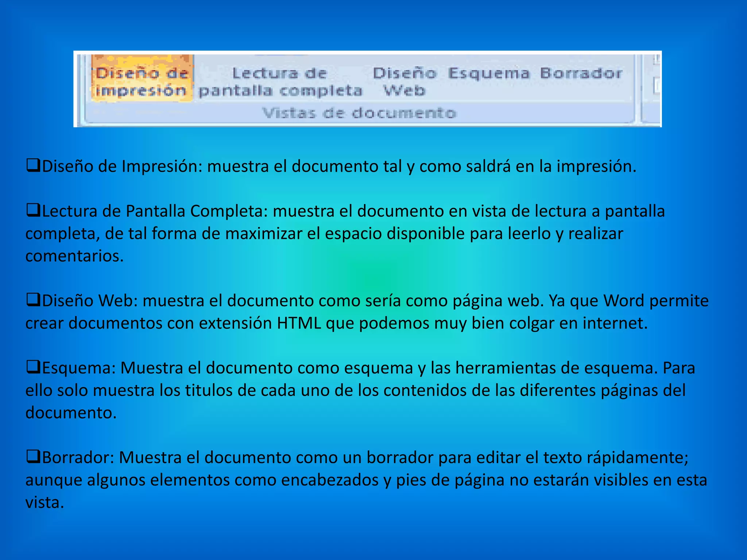747x560 pixels.
Task: Click the Diseño Web description paragraph
Action: 367,312
